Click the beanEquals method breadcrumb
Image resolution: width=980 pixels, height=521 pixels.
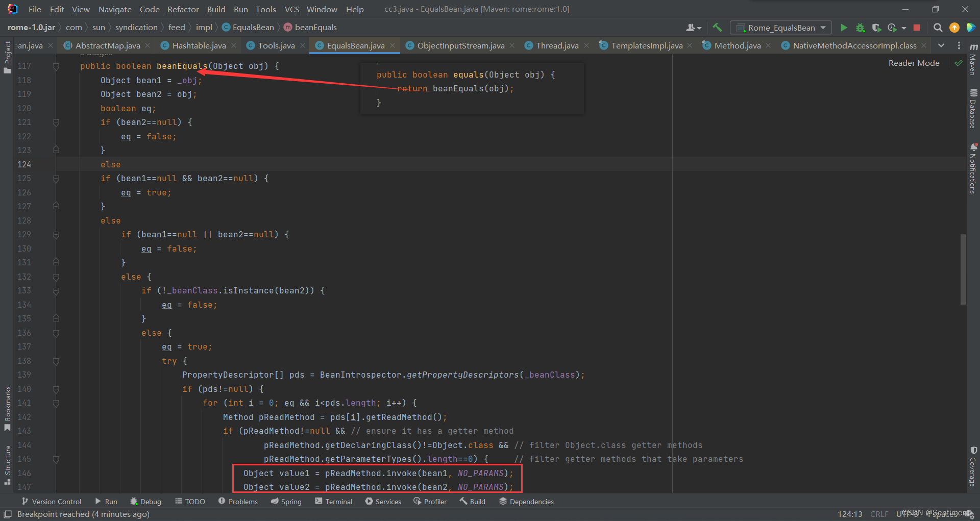[310, 28]
